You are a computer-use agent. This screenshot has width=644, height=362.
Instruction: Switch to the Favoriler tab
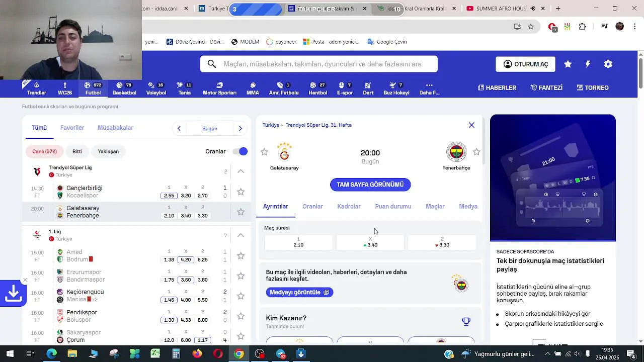point(72,128)
